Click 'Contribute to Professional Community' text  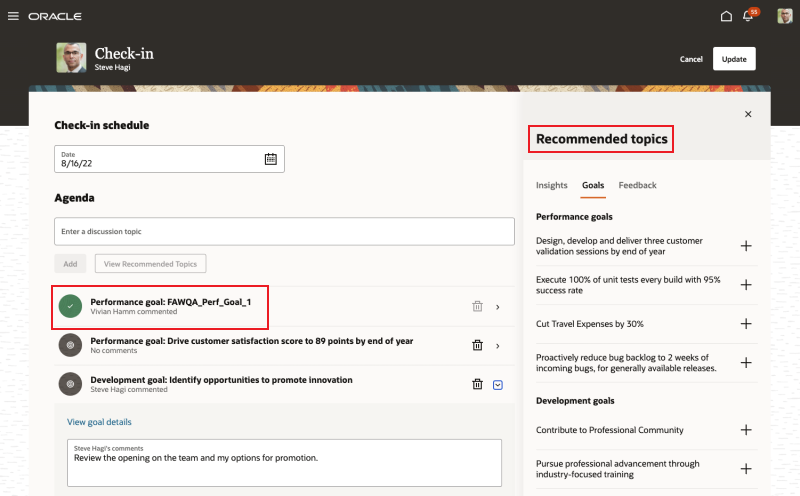[610, 430]
